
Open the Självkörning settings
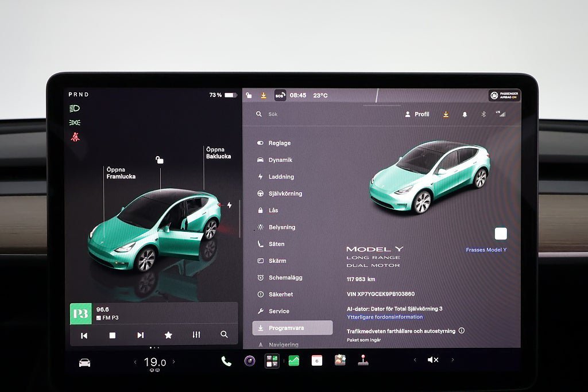point(280,194)
